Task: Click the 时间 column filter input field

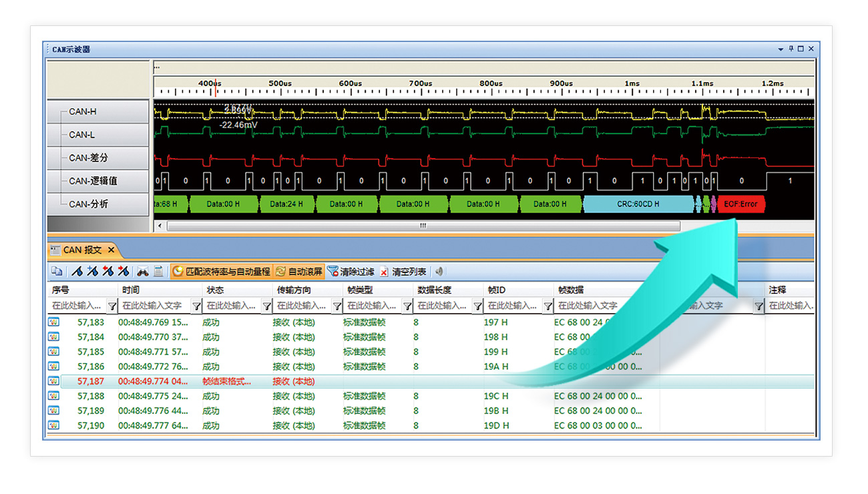Action: pos(154,306)
